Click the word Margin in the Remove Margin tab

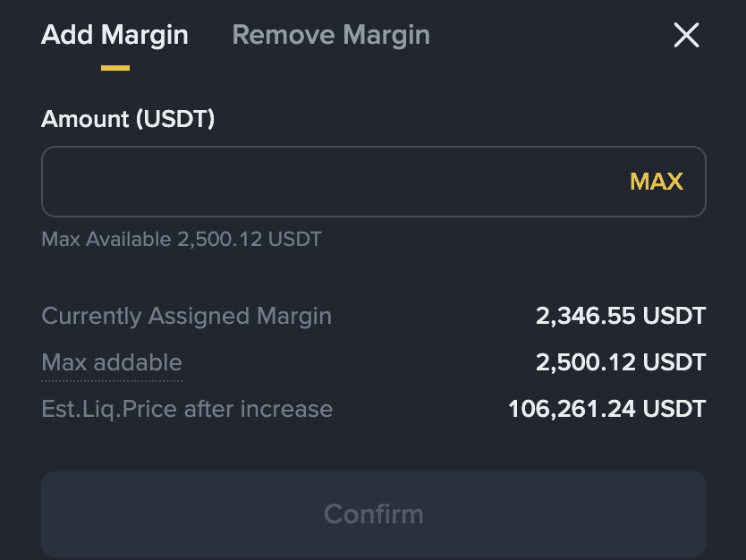[x=386, y=35]
